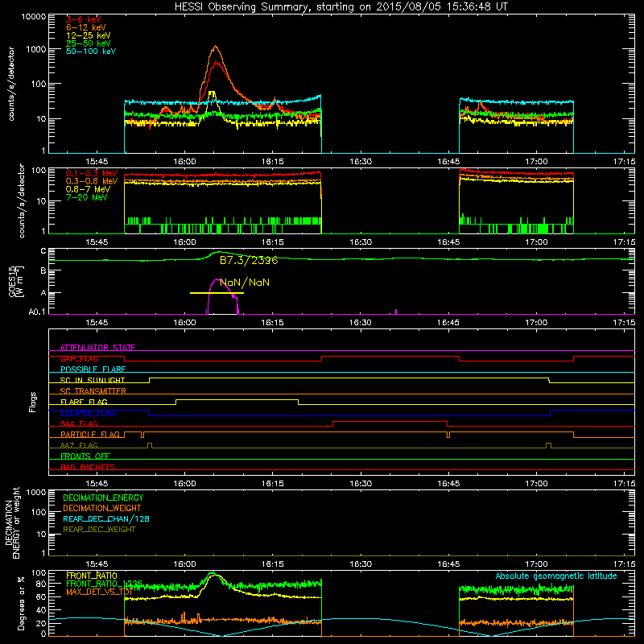The height and width of the screenshot is (644, 644).
Task: Select the orange MAX_DET_VS_TOT legend label
Action: coord(99,592)
